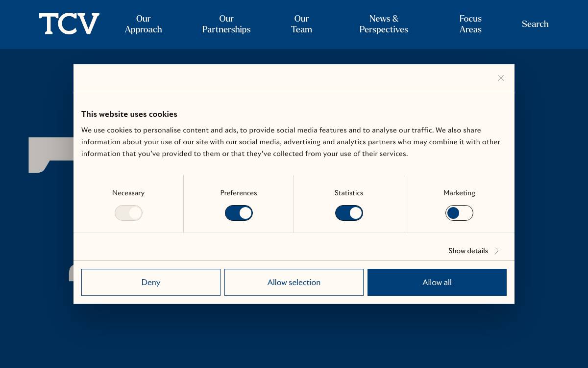
Task: Open News & Perspectives menu
Action: (384, 24)
